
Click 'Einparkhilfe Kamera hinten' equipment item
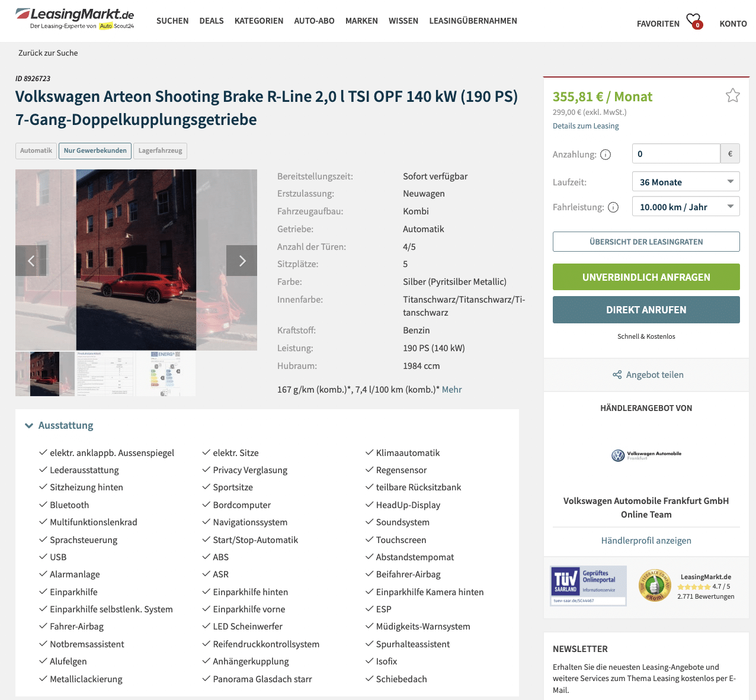430,592
